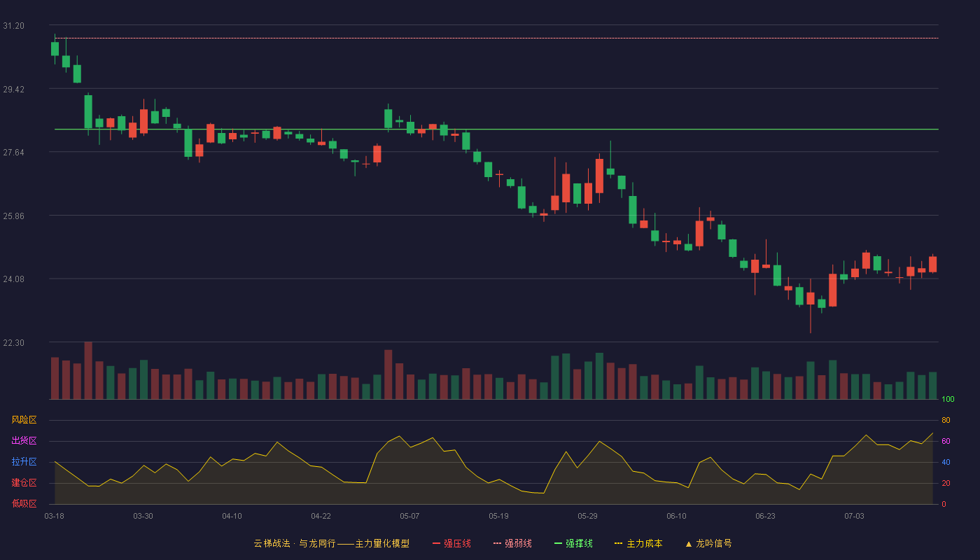The width and height of the screenshot is (980, 560).
Task: Click the 04-10 date label
Action: click(232, 516)
